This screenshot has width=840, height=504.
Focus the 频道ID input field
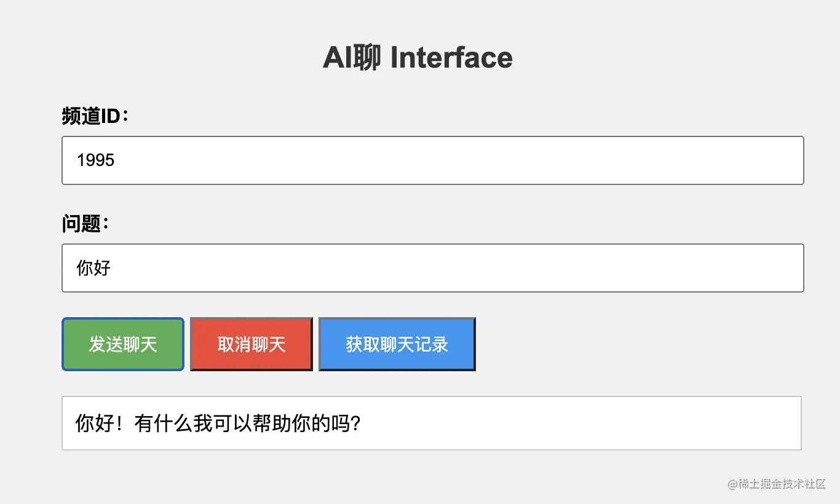coord(432,160)
